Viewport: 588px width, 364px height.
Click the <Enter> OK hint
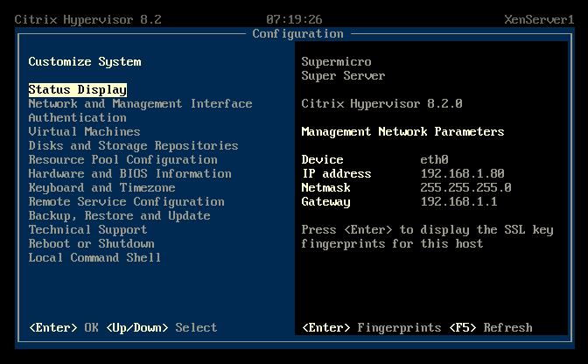pos(63,328)
